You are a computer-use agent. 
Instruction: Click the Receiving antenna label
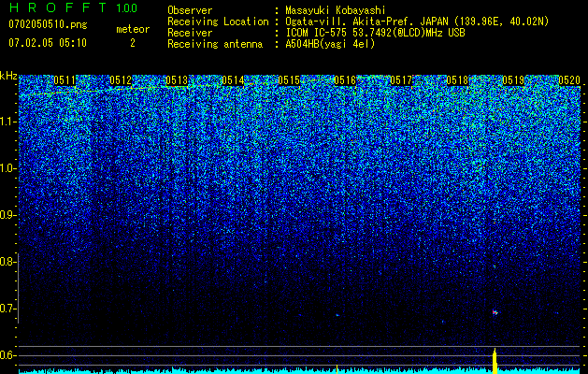215,44
